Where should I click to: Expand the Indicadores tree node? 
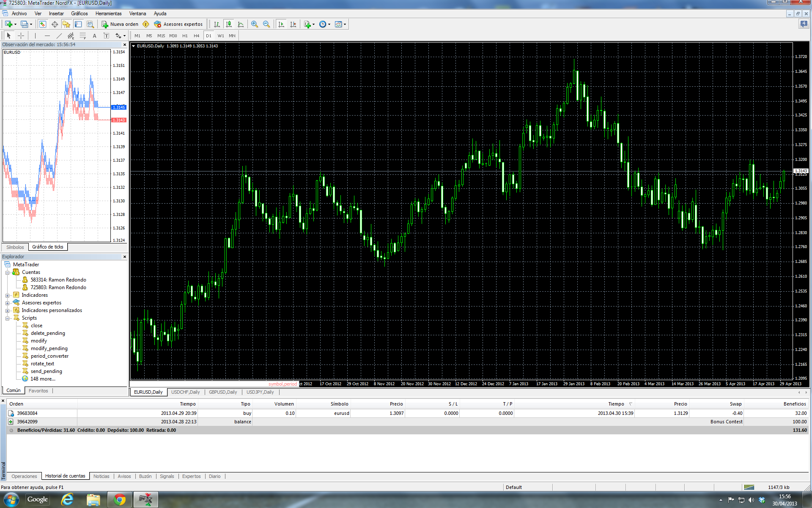(7, 295)
